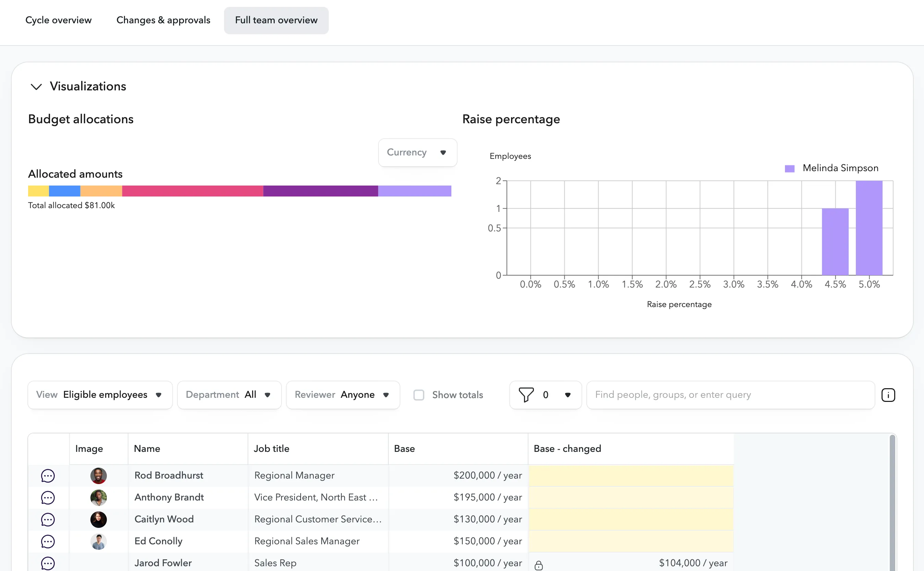Click the Total allocated $81.00k text
The width and height of the screenshot is (924, 571).
click(x=71, y=205)
